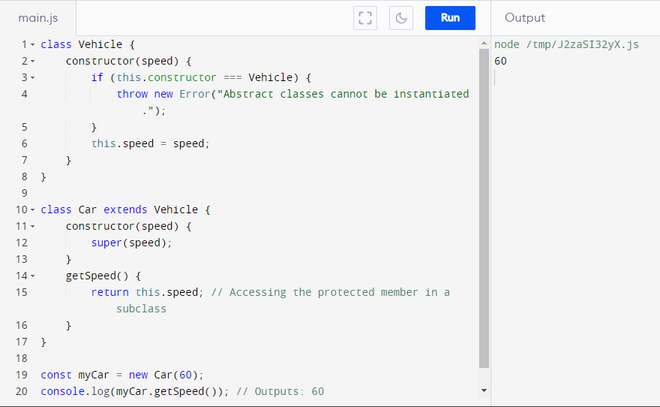Collapse Vehicle constructor at line 2
The width and height of the screenshot is (660, 407).
(33, 61)
